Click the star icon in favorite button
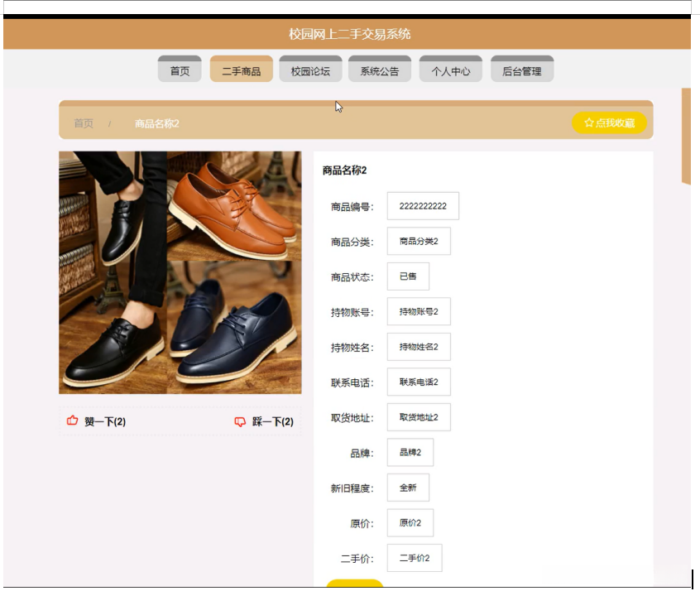This screenshot has width=700, height=591. (x=589, y=123)
